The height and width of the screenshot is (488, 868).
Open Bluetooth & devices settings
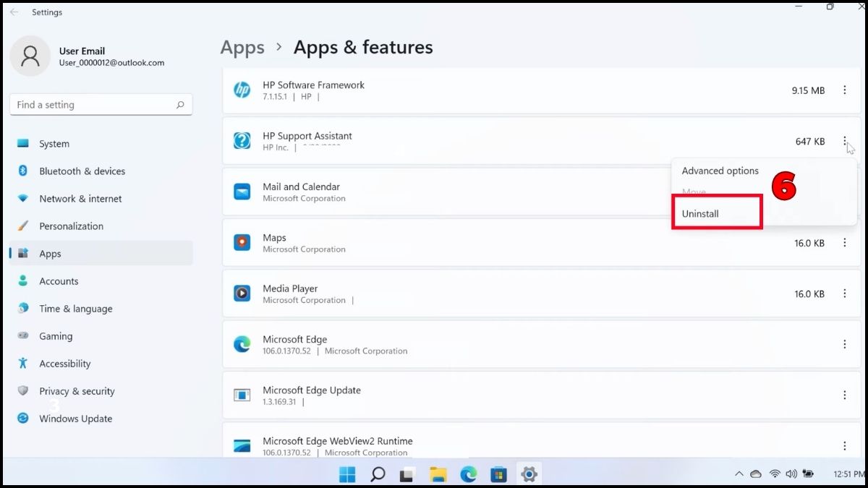(x=101, y=171)
